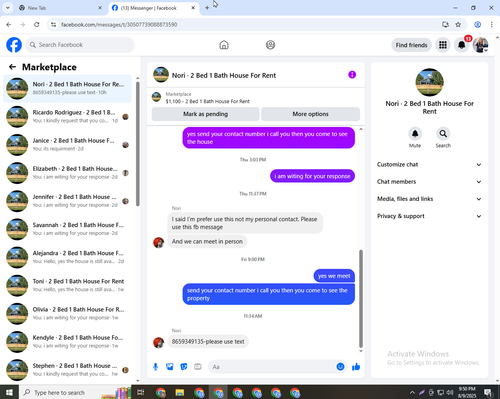
Task: Click the site information icon in address bar
Action: pyautogui.click(x=53, y=24)
